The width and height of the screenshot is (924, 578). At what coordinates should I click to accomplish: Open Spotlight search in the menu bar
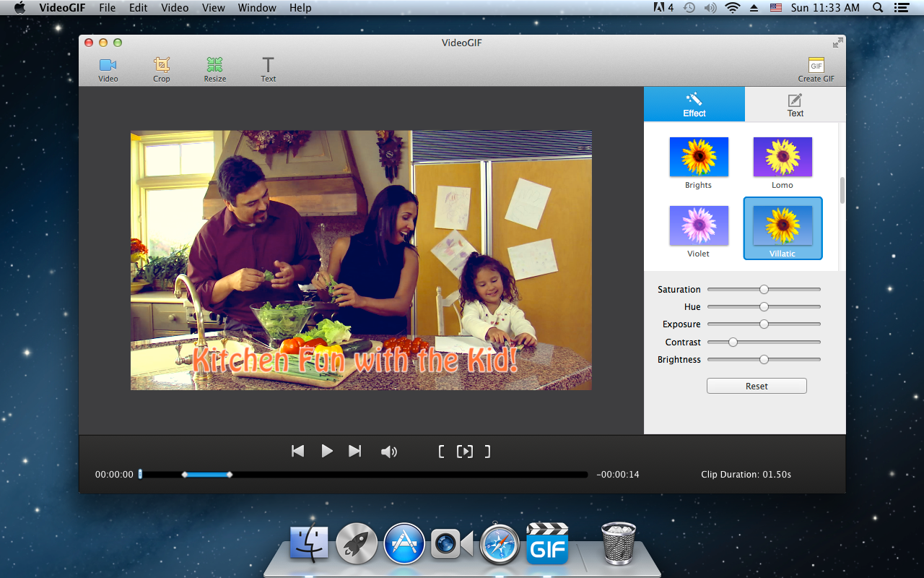(x=876, y=8)
